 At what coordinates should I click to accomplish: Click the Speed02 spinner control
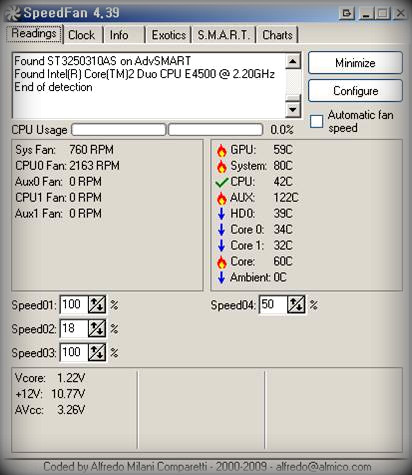(x=97, y=328)
